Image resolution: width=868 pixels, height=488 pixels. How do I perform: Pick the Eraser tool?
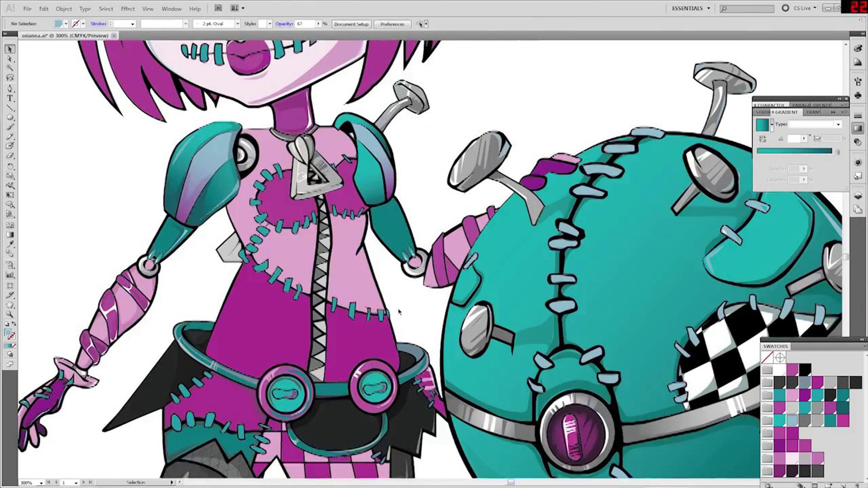pyautogui.click(x=10, y=156)
